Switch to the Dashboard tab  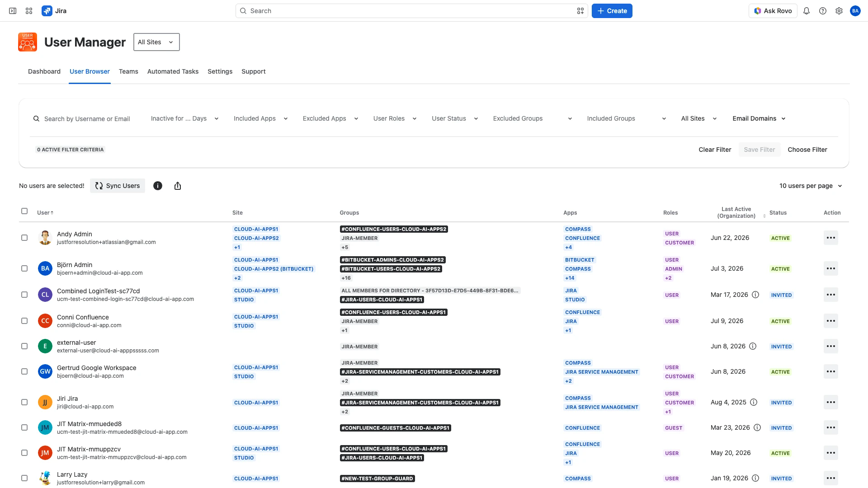point(44,71)
